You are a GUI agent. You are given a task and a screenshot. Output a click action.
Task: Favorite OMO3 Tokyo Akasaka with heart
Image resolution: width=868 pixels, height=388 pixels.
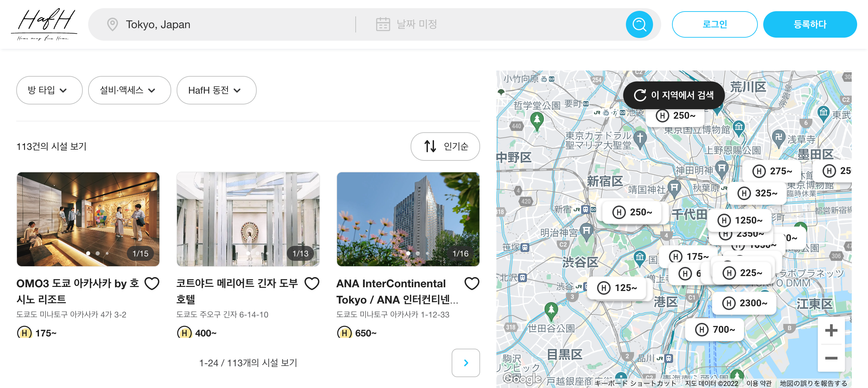pyautogui.click(x=152, y=284)
